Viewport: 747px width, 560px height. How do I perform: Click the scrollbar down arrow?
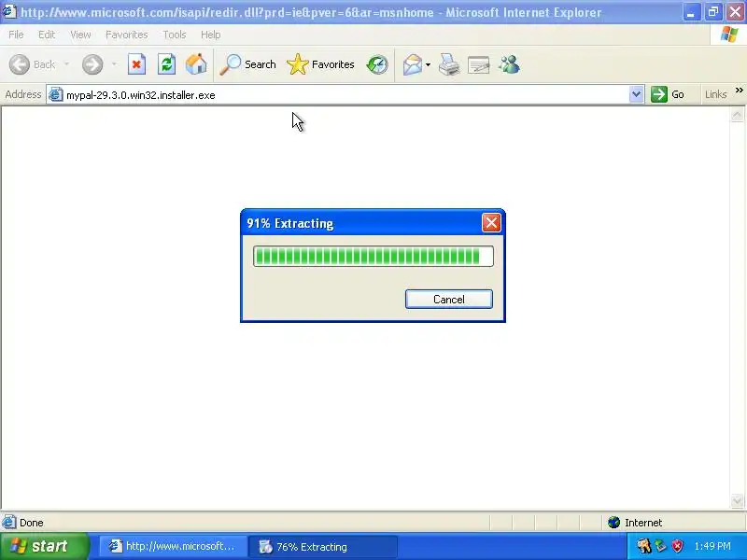[x=737, y=500]
